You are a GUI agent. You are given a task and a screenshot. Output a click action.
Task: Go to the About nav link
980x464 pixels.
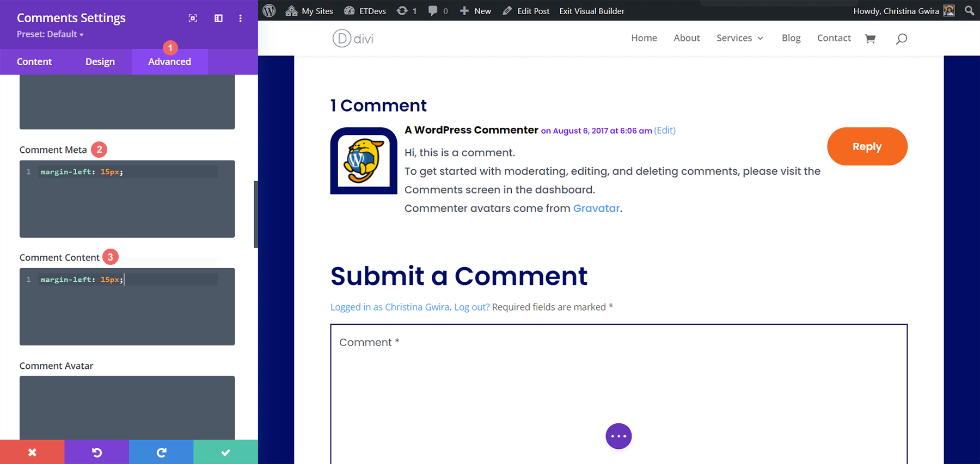tap(687, 38)
